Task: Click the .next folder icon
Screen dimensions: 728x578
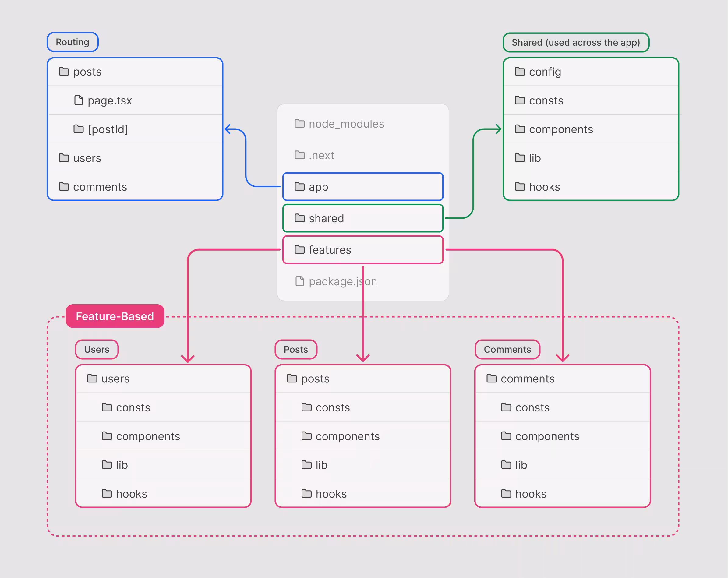Action: [299, 155]
